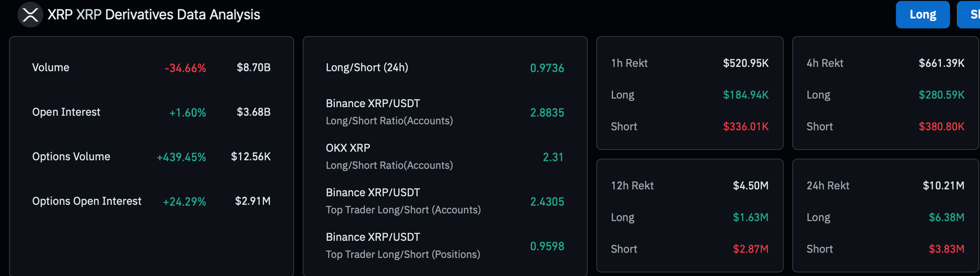This screenshot has height=276, width=980.
Task: Click the Long/Short (24h) ratio 0.9736
Action: pyautogui.click(x=547, y=68)
